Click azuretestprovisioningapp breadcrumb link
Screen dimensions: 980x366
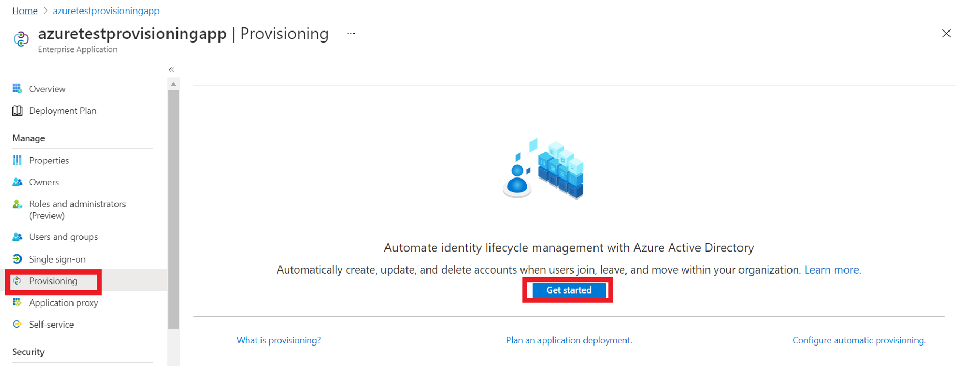click(106, 11)
